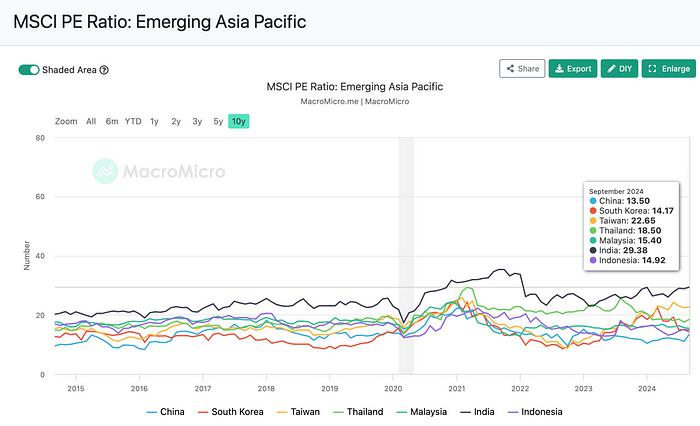The height and width of the screenshot is (426, 700).
Task: Toggle the Taiwan legend item
Action: point(298,412)
